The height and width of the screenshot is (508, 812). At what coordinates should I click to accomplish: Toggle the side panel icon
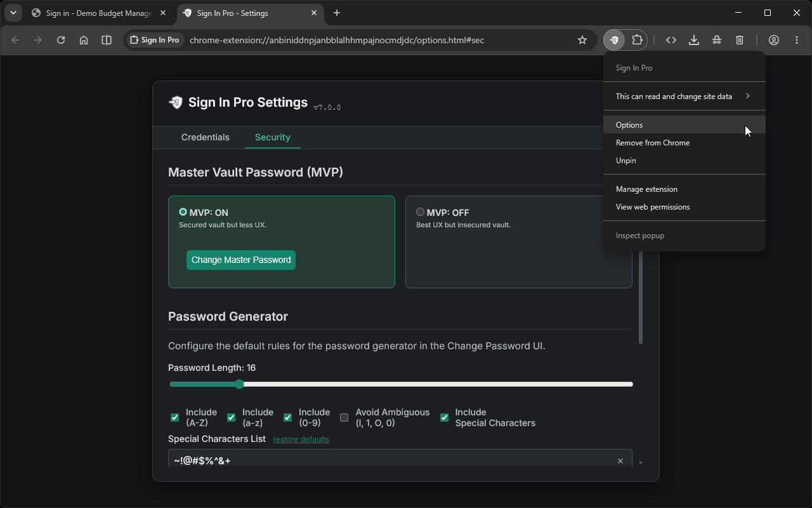(x=107, y=40)
